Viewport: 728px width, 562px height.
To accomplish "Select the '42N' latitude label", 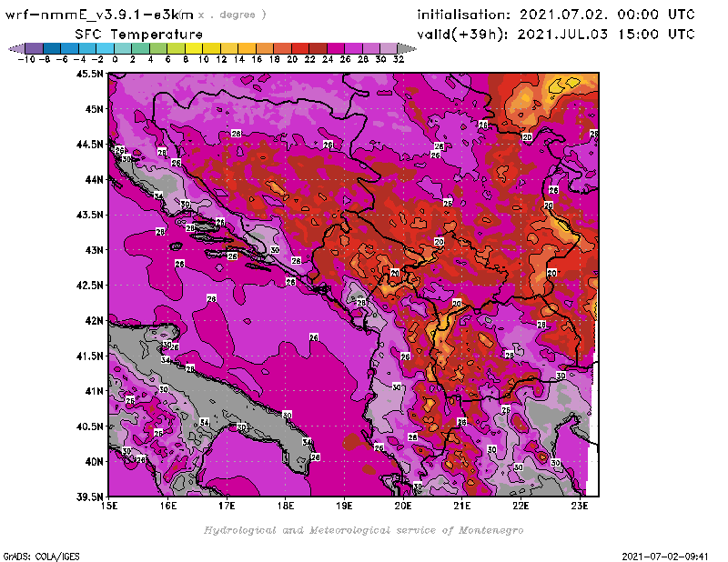I will coord(95,321).
